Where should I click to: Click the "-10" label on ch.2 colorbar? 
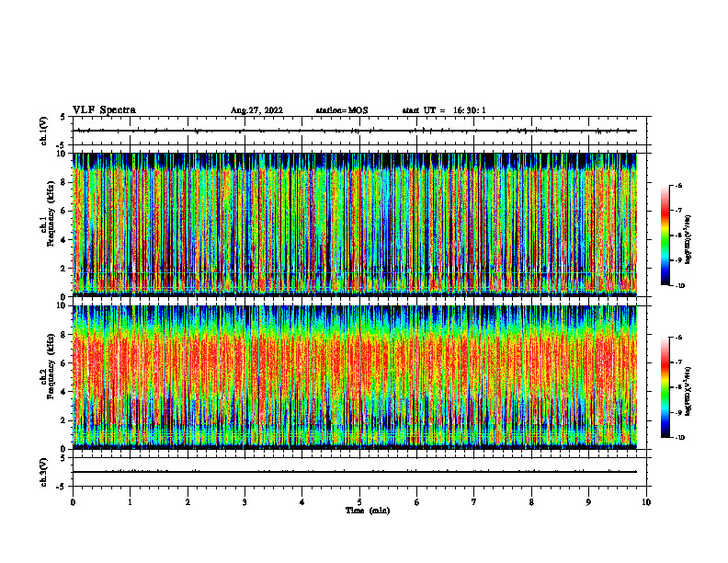tap(679, 438)
